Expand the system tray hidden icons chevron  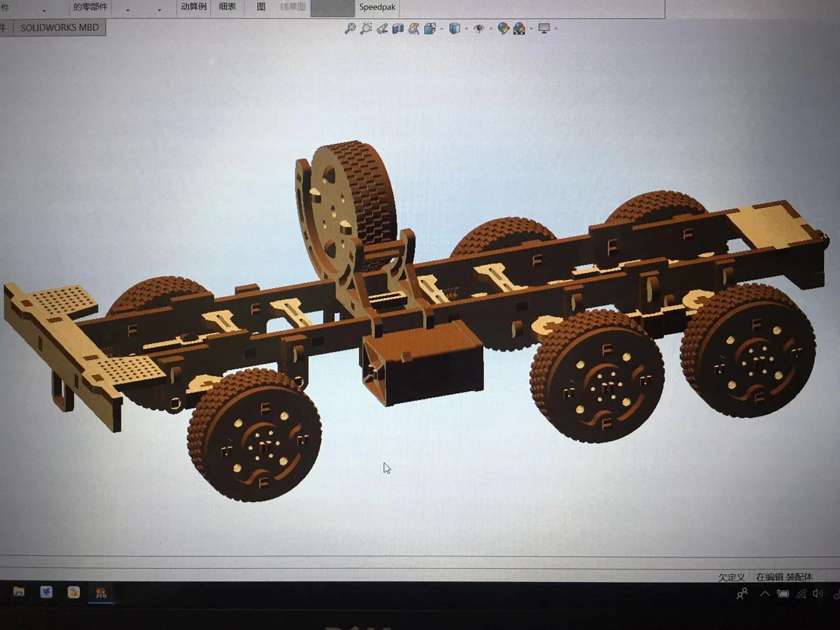point(764,593)
